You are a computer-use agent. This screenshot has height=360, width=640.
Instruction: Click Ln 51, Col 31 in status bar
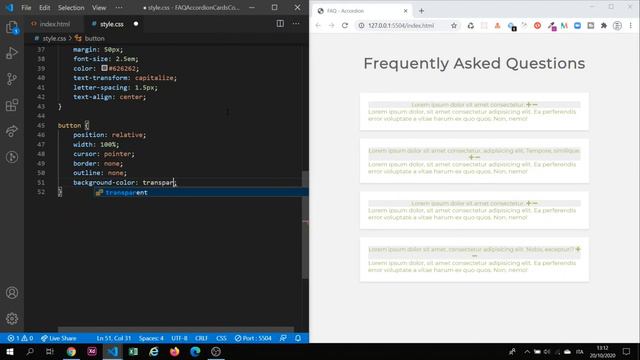113,338
